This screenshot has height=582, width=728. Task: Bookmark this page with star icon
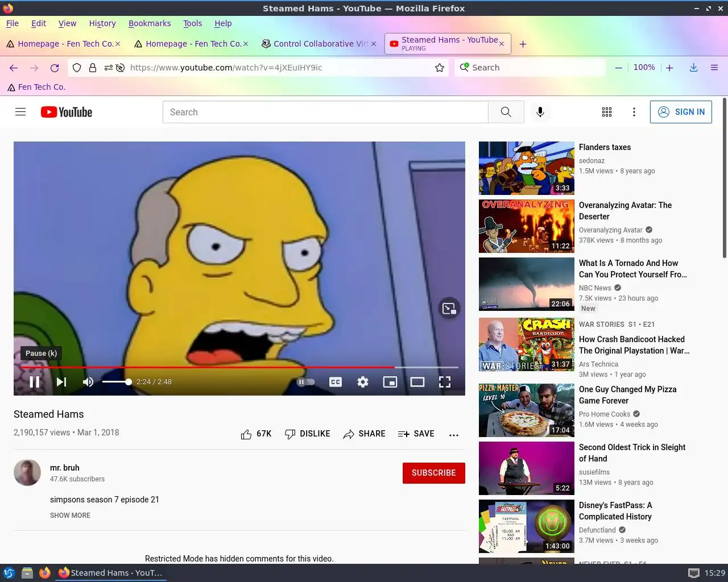pos(440,68)
